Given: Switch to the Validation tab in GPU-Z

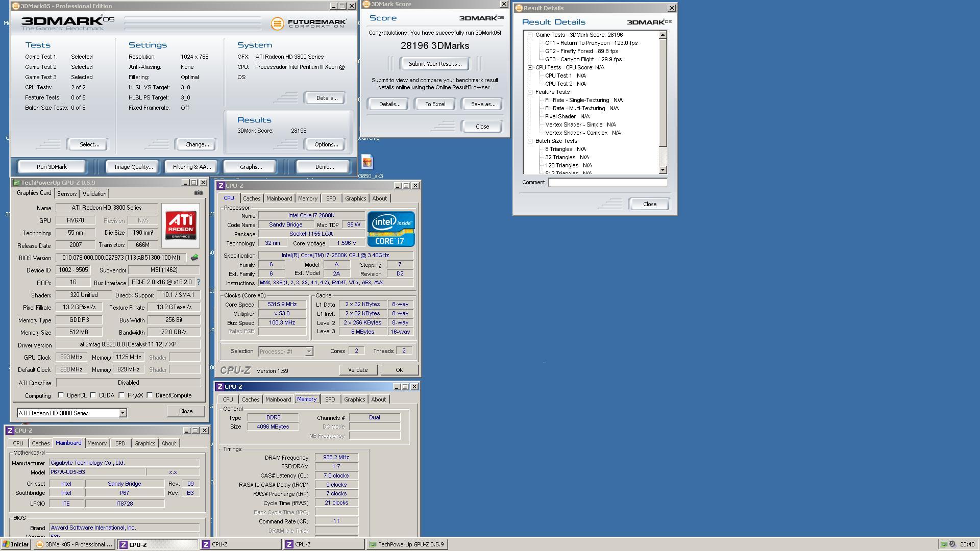Looking at the screenshot, I should coord(94,194).
